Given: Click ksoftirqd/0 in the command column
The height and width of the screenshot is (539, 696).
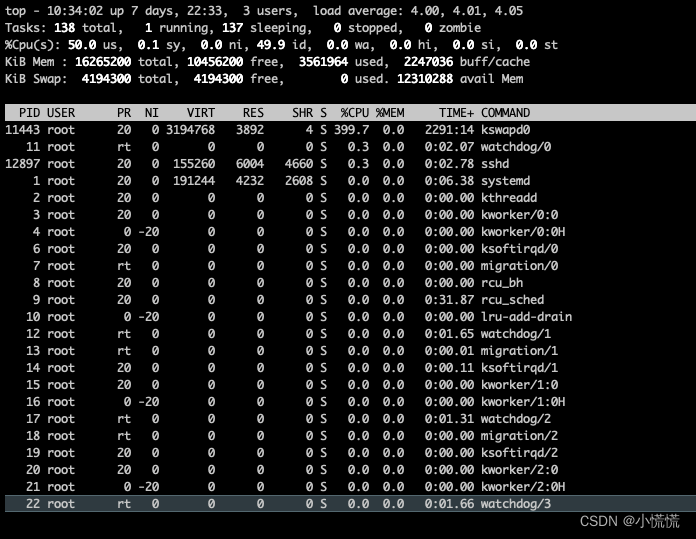Looking at the screenshot, I should [520, 249].
